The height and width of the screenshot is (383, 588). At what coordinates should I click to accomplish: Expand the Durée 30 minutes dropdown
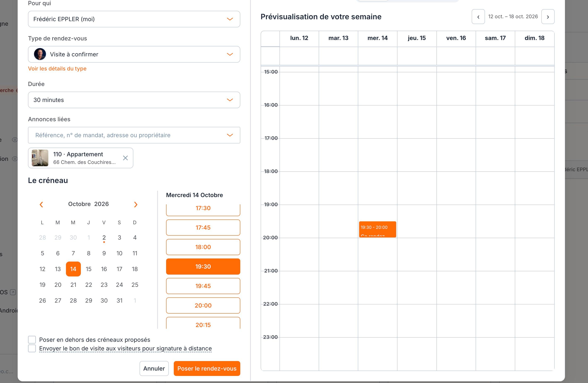(x=134, y=100)
